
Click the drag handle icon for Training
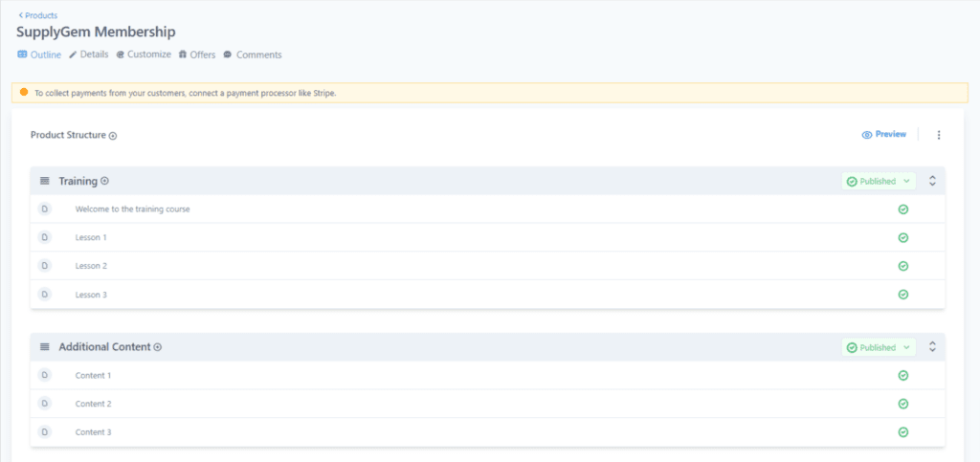click(x=44, y=181)
